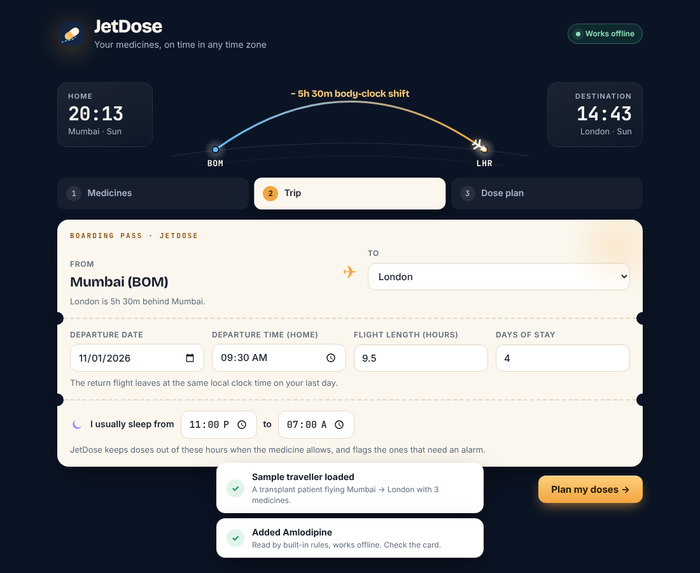Open clock picker in sleep start time

[242, 424]
